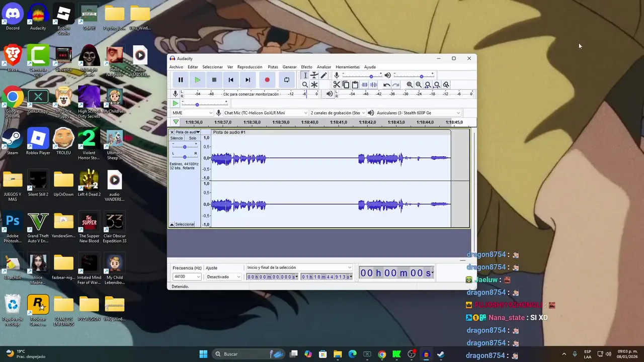644x362 pixels.
Task: Open the MME audio host dropdown
Action: click(x=192, y=113)
